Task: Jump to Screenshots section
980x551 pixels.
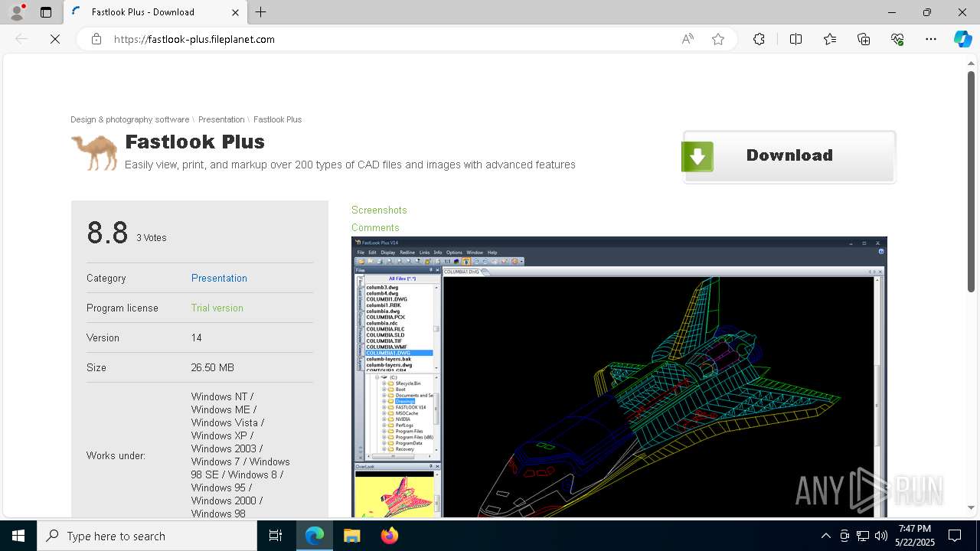Action: [x=379, y=210]
